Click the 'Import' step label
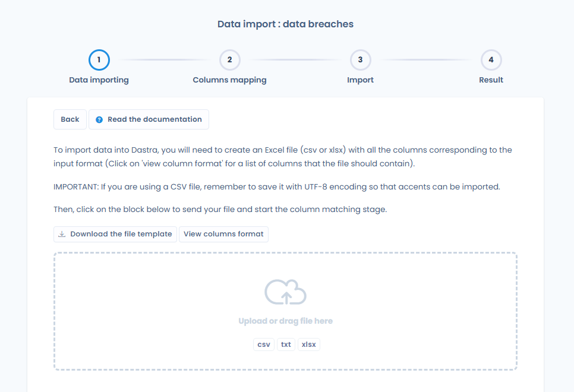Viewport: 574px width, 392px height. pos(360,80)
